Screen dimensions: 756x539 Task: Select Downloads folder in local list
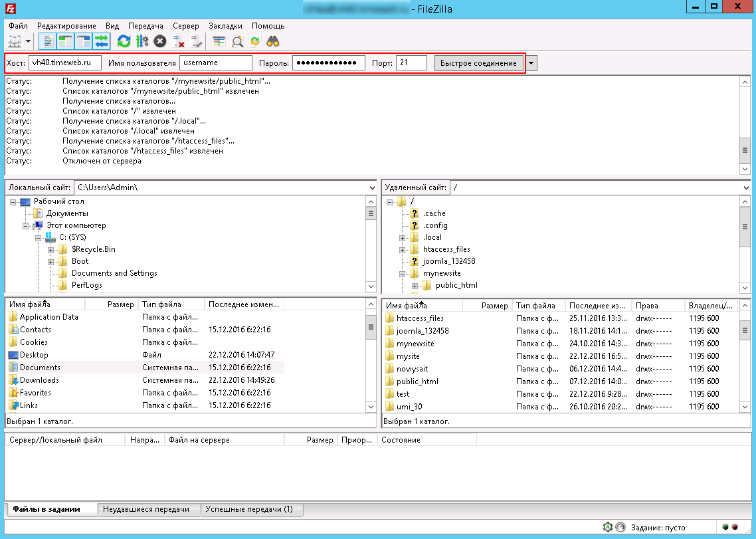point(39,380)
